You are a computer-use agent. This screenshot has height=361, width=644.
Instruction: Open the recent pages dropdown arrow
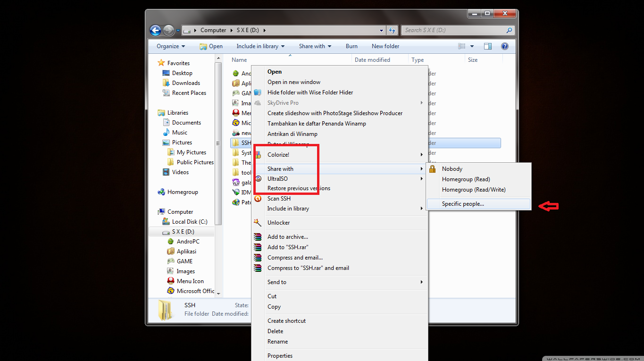click(178, 31)
